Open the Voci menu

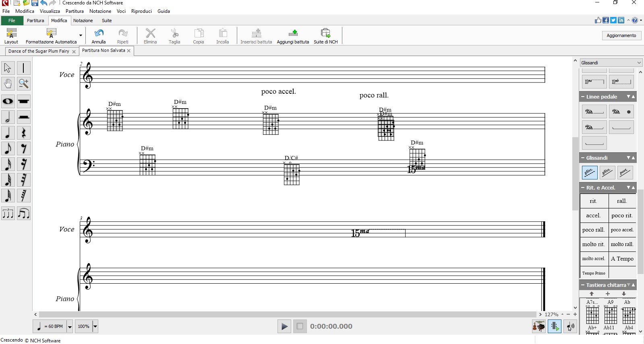pos(121,11)
